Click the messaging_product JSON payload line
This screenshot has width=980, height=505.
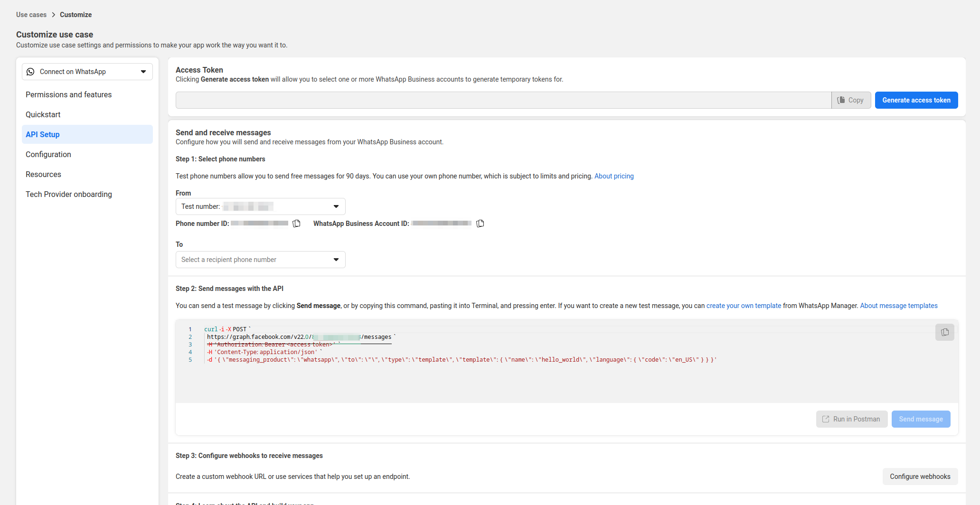(x=462, y=360)
